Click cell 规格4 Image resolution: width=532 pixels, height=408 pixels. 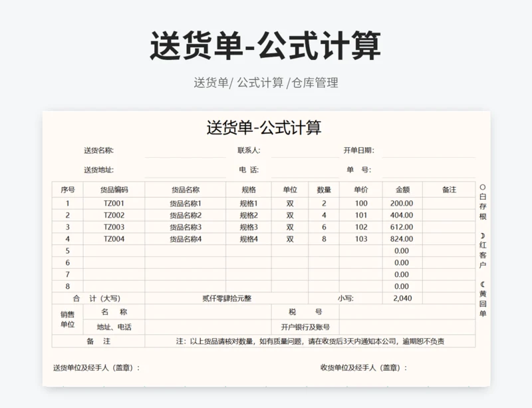[249, 239]
